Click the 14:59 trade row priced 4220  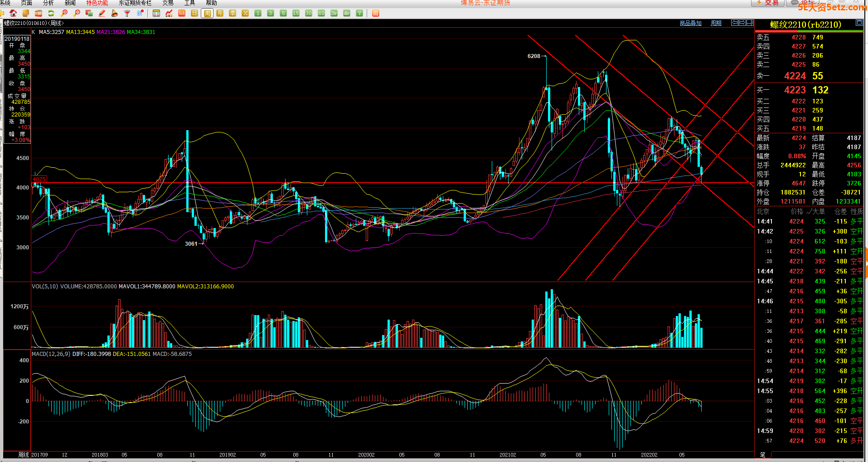[809, 431]
